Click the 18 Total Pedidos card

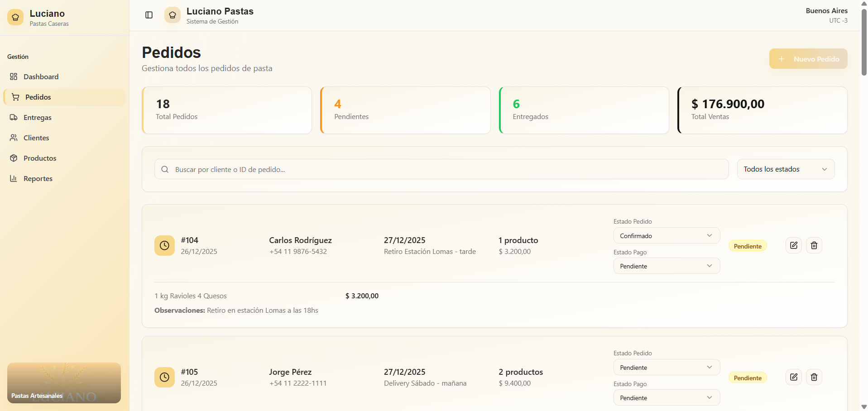227,110
